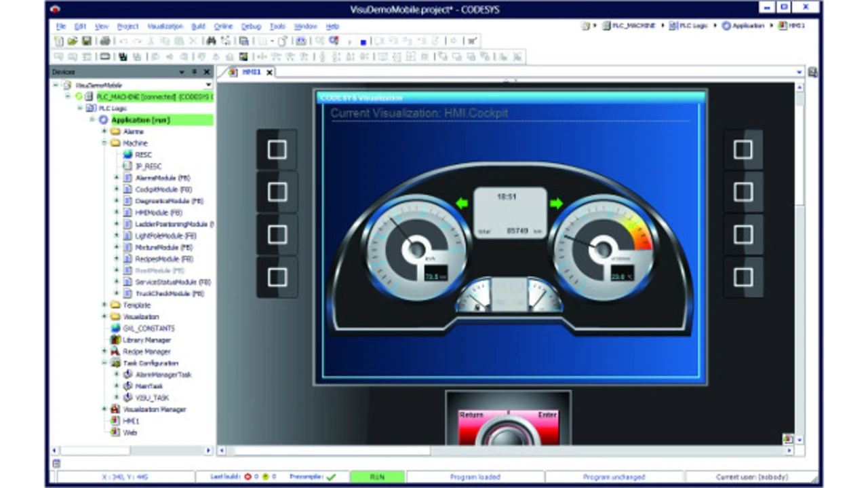The image size is (868, 488).
Task: Toggle the bottom-left HMI softkey square
Action: coord(277,277)
